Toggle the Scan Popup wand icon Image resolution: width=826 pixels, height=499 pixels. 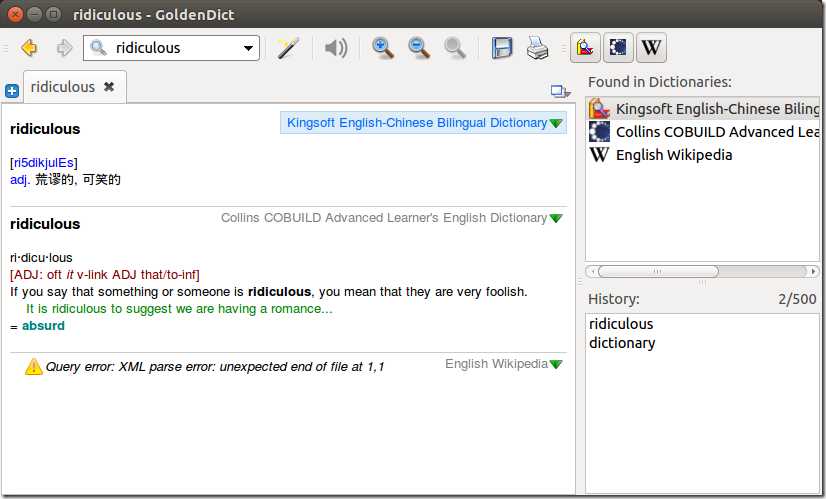pyautogui.click(x=288, y=48)
